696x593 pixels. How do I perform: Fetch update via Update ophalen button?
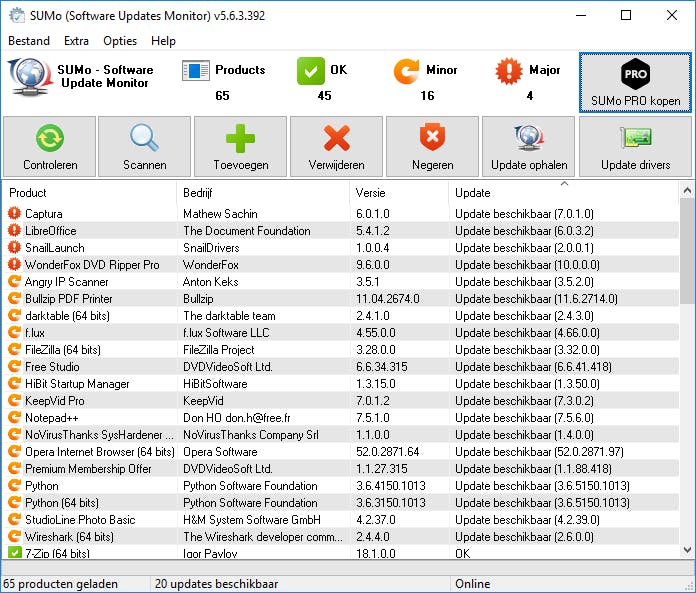tap(529, 147)
